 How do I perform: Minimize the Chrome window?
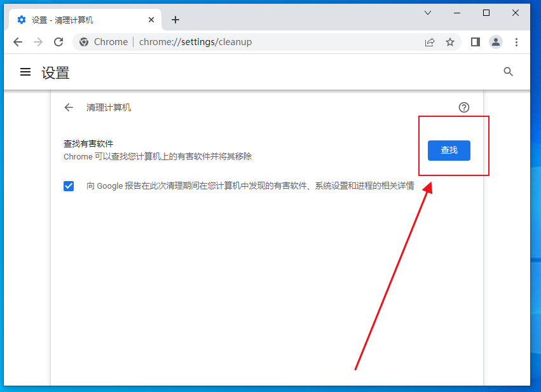point(457,13)
